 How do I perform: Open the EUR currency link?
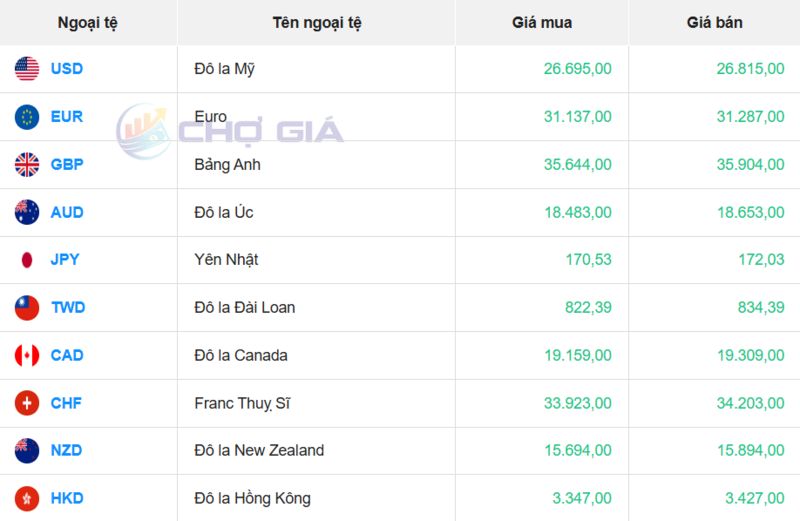click(x=67, y=117)
